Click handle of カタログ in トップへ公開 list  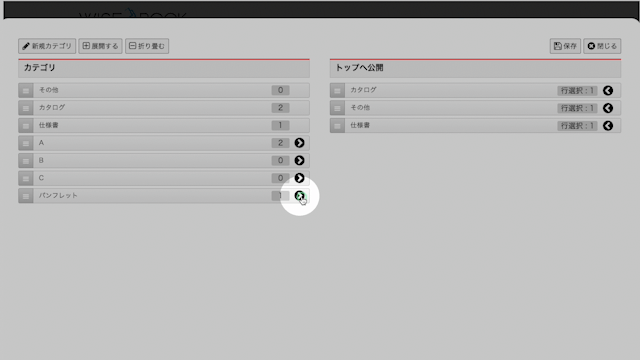tap(337, 90)
